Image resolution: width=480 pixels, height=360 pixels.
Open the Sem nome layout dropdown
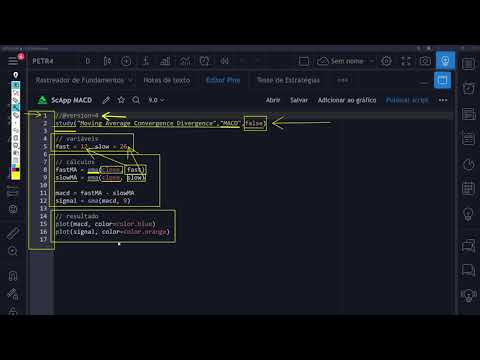click(x=346, y=61)
